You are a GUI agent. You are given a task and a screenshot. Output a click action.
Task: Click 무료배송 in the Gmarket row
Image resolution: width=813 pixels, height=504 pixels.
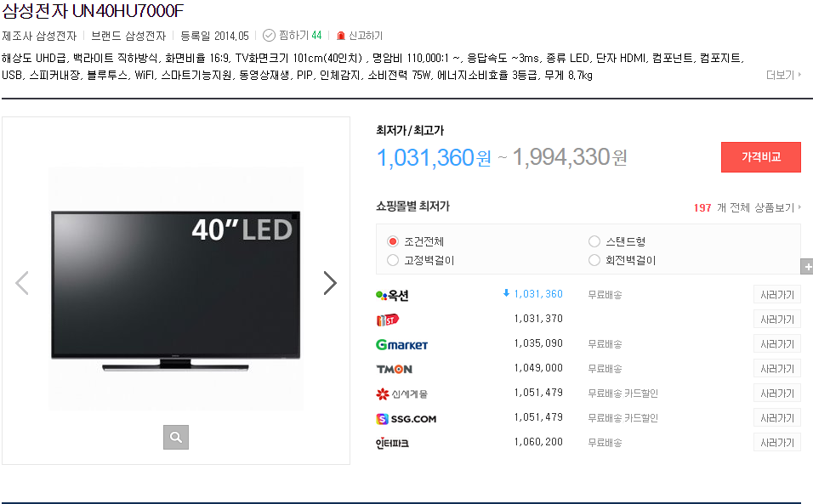[605, 344]
